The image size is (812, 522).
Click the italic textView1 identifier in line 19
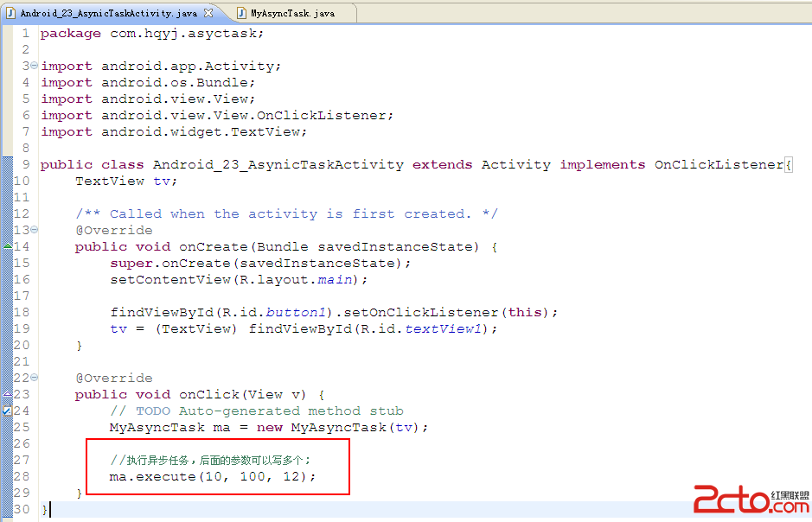(444, 328)
